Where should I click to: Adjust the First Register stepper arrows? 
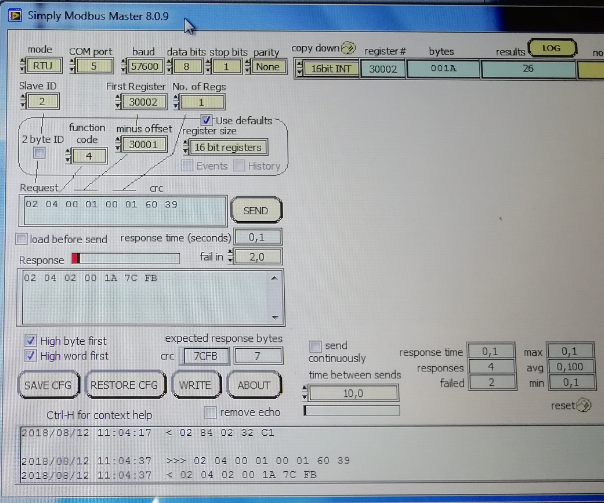pyautogui.click(x=118, y=102)
